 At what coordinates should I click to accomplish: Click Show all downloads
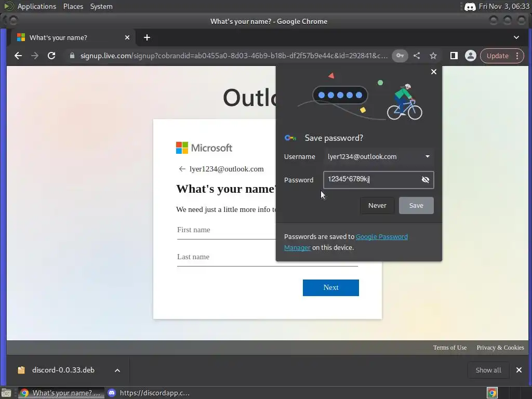click(x=488, y=370)
